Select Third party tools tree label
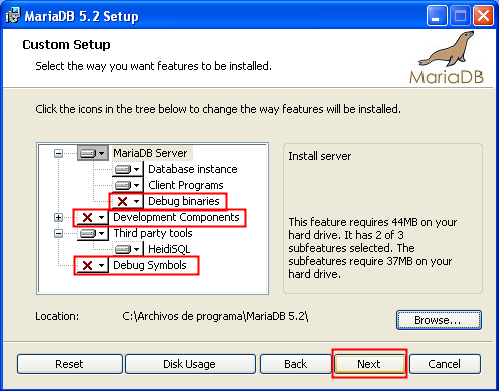The width and height of the screenshot is (499, 391). (153, 233)
